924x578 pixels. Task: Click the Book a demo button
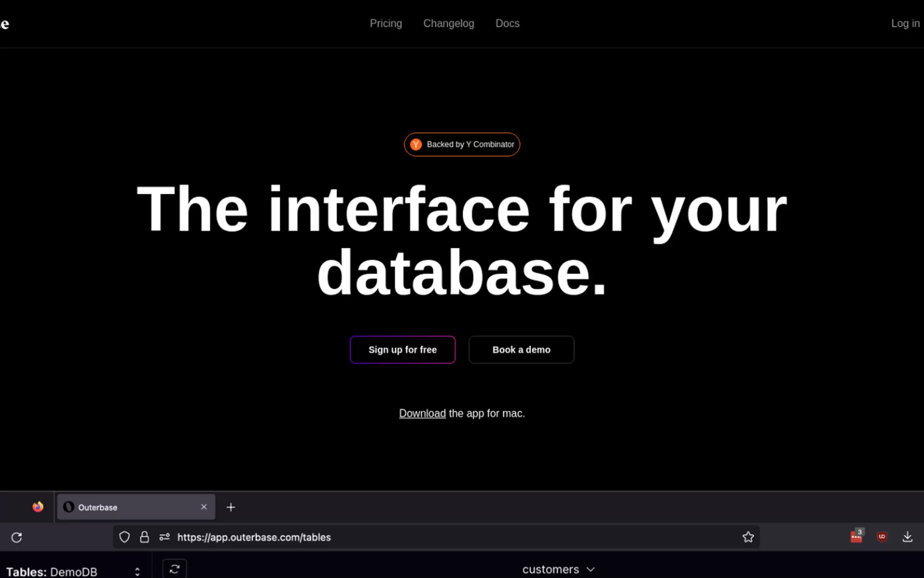click(x=521, y=350)
